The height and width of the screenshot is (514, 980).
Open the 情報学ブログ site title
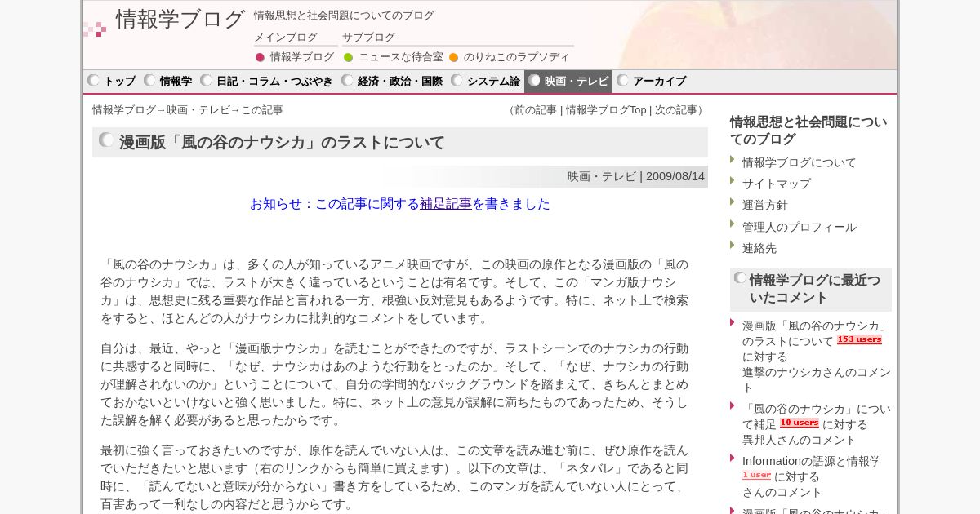(x=180, y=20)
